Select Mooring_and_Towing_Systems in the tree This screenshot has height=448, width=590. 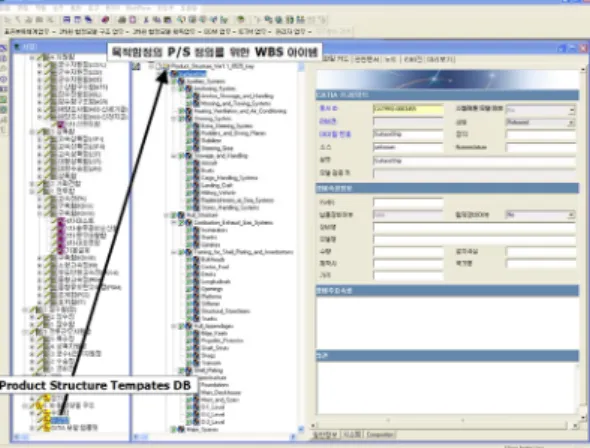click(x=236, y=103)
